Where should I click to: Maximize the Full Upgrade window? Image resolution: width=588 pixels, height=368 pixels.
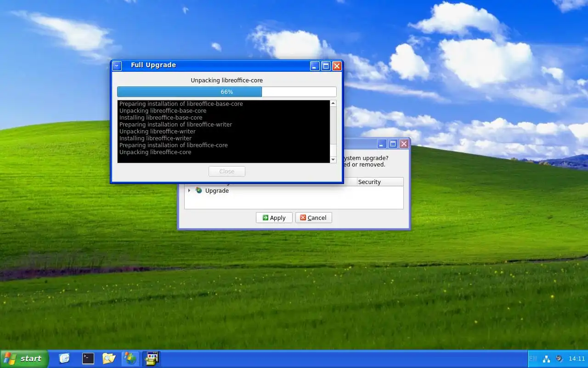pos(326,66)
